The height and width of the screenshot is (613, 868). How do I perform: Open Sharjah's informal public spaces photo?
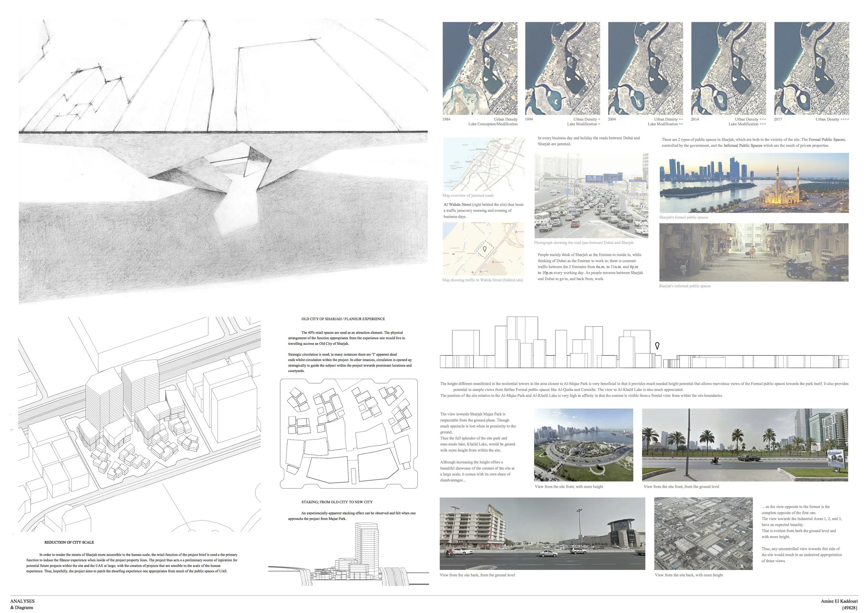tap(753, 252)
